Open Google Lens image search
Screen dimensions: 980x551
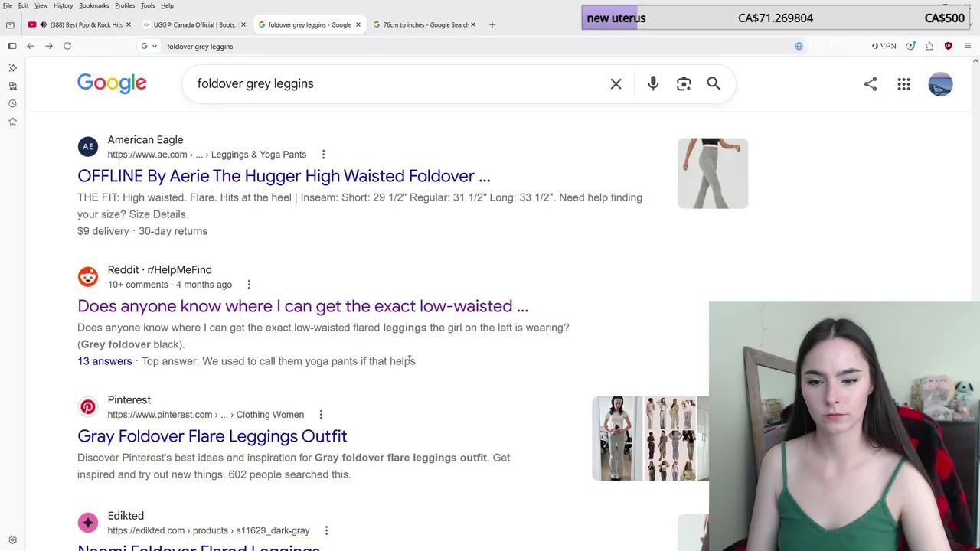[684, 83]
